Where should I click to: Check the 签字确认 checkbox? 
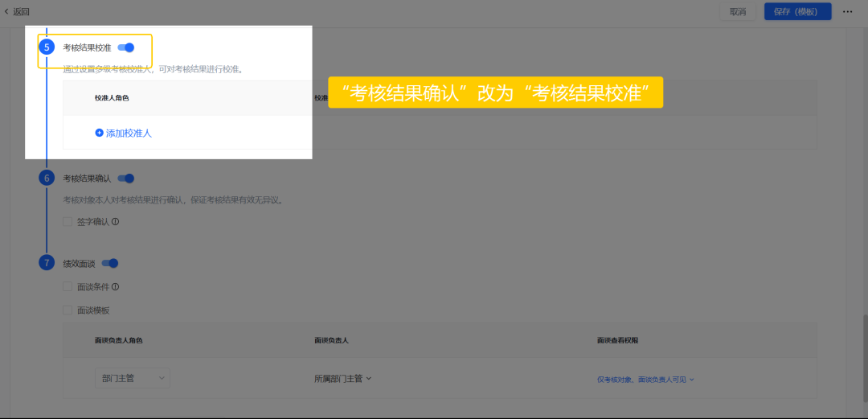[x=68, y=221]
